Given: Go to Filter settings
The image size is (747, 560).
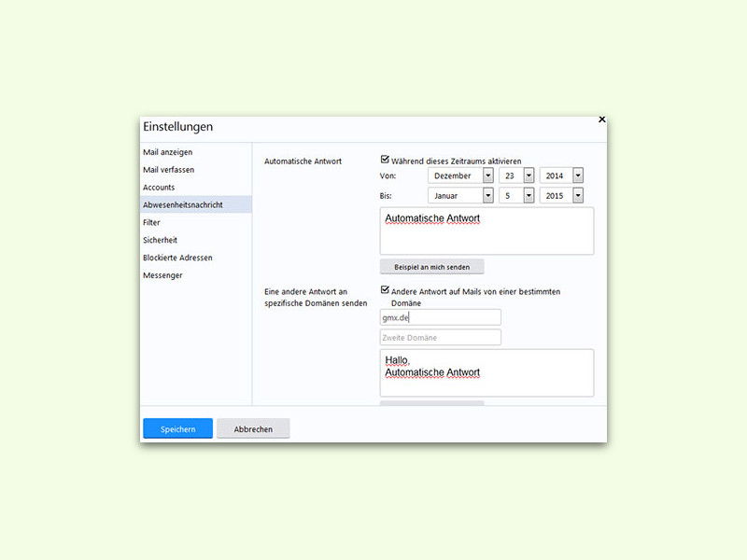Looking at the screenshot, I should [x=151, y=222].
